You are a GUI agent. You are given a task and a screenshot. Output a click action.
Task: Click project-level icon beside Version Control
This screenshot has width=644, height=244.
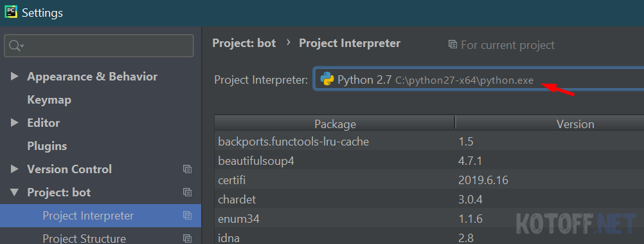point(187,169)
